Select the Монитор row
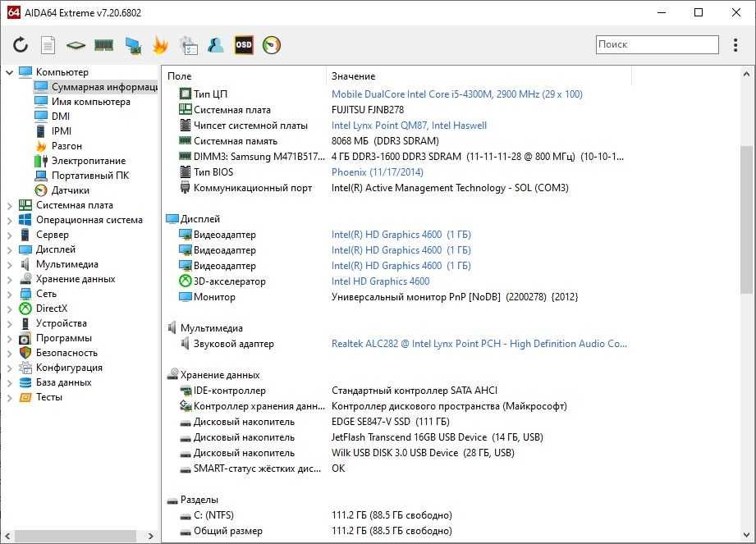The height and width of the screenshot is (544, 756). pos(396,297)
